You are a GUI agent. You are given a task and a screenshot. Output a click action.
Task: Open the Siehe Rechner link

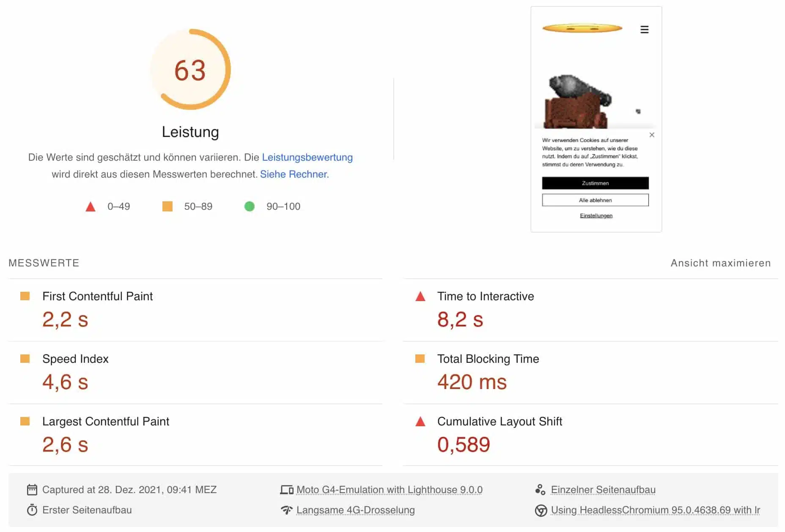(x=294, y=174)
